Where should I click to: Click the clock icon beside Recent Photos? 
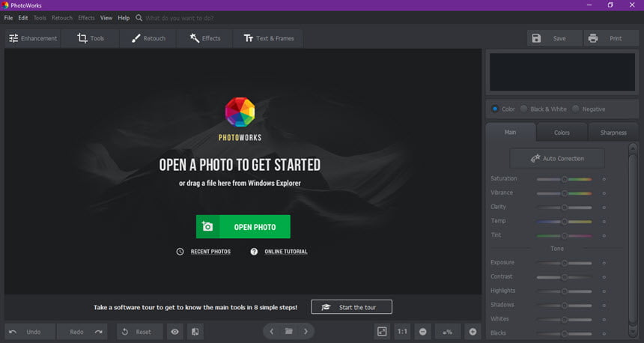pyautogui.click(x=180, y=252)
